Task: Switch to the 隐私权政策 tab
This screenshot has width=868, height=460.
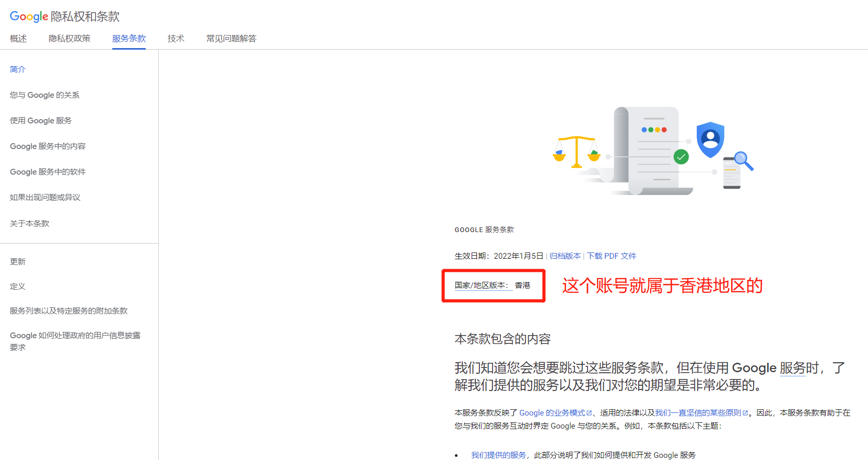Action: pyautogui.click(x=69, y=39)
